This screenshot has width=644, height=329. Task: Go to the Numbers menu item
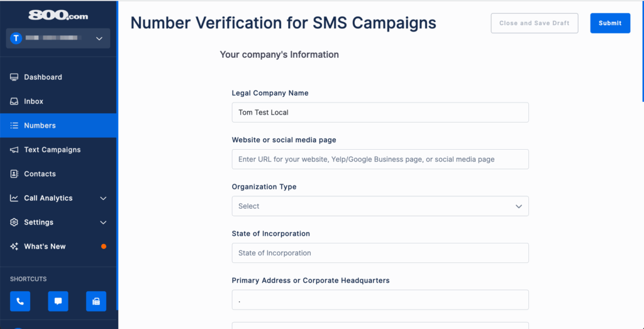pyautogui.click(x=40, y=125)
